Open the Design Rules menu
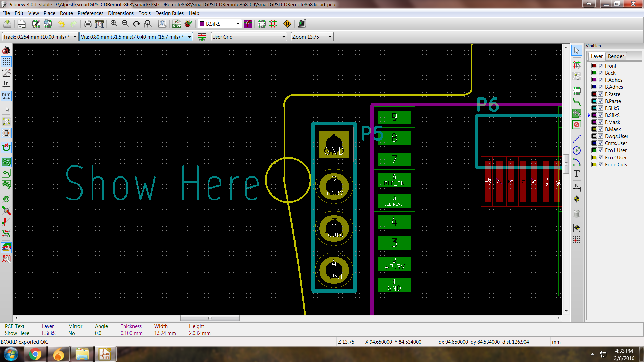This screenshot has width=644, height=362. [x=169, y=13]
